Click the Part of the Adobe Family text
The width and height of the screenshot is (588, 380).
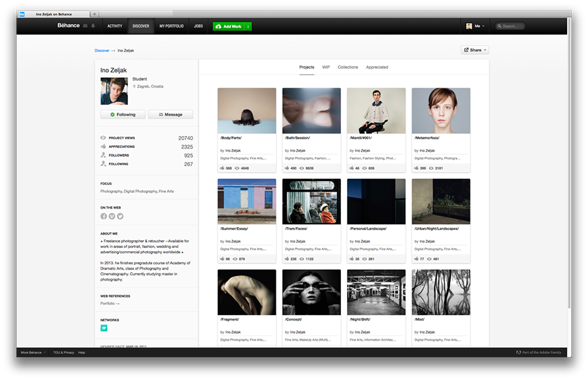coord(542,353)
